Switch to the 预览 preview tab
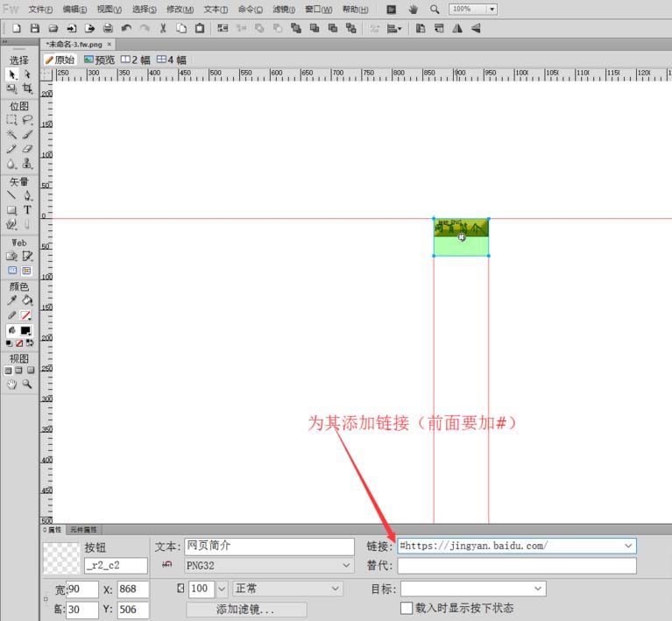 [99, 60]
